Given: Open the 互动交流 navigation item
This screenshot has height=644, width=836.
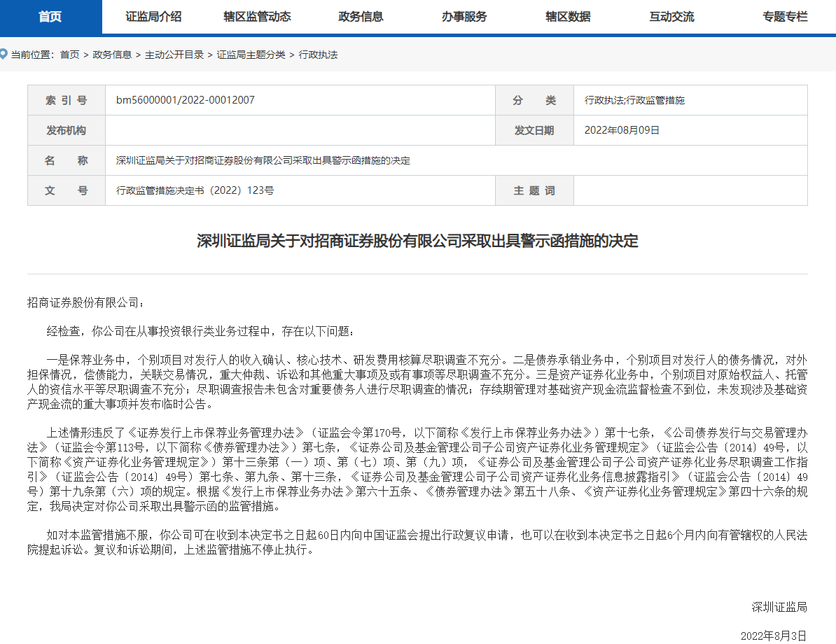Looking at the screenshot, I should (x=671, y=17).
